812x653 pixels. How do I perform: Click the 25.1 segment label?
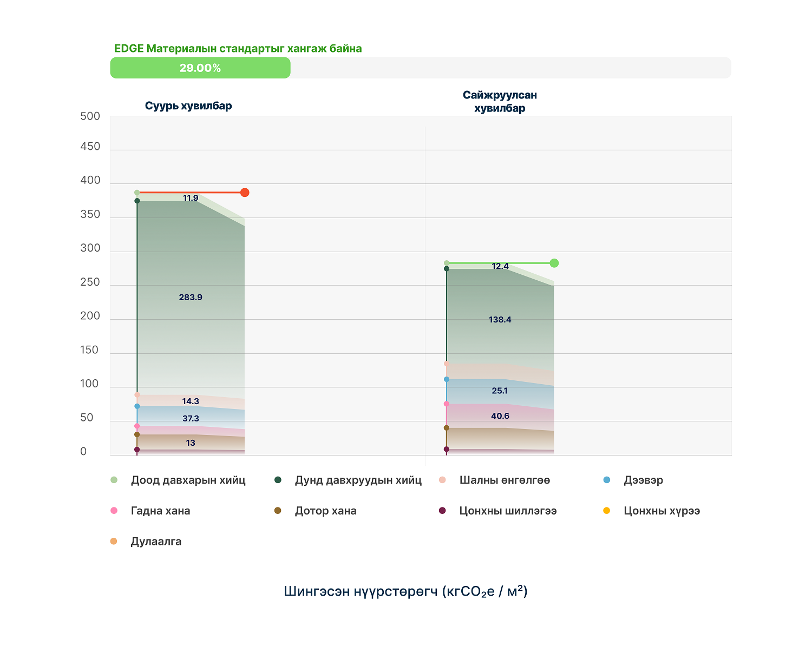coord(500,391)
